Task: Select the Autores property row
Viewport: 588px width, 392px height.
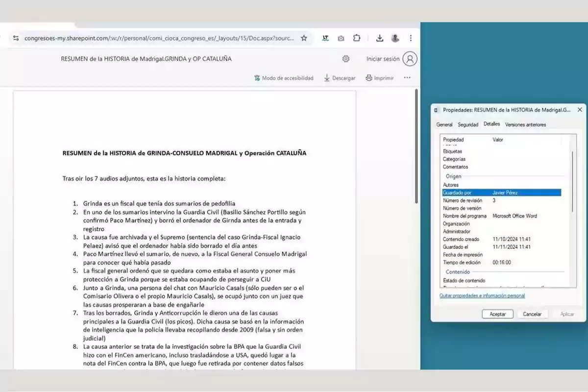Action: [501, 185]
